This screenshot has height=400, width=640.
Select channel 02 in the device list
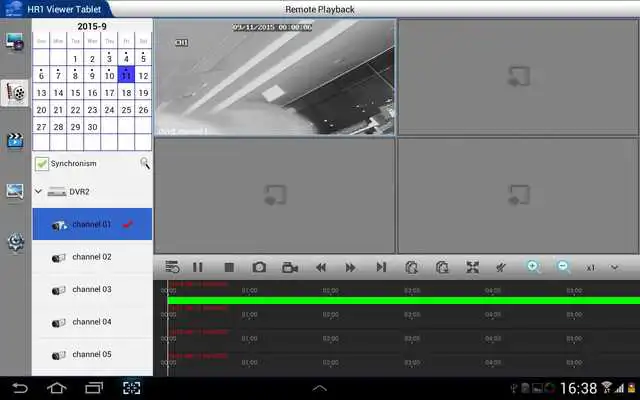click(92, 257)
